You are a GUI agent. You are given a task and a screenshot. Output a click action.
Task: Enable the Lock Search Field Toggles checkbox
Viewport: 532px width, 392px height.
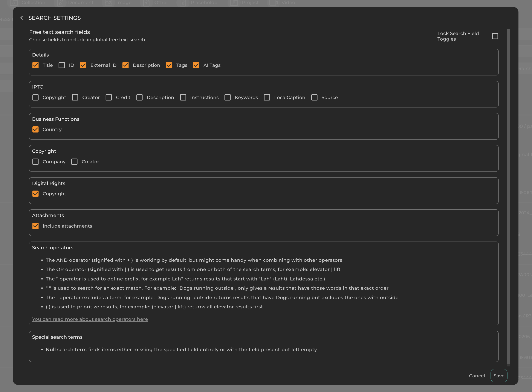[495, 36]
